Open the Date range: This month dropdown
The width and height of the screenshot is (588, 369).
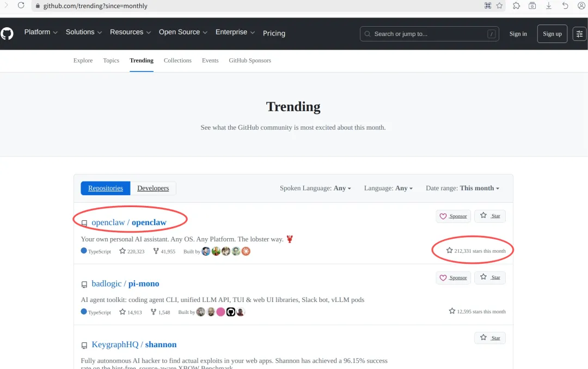tap(463, 188)
